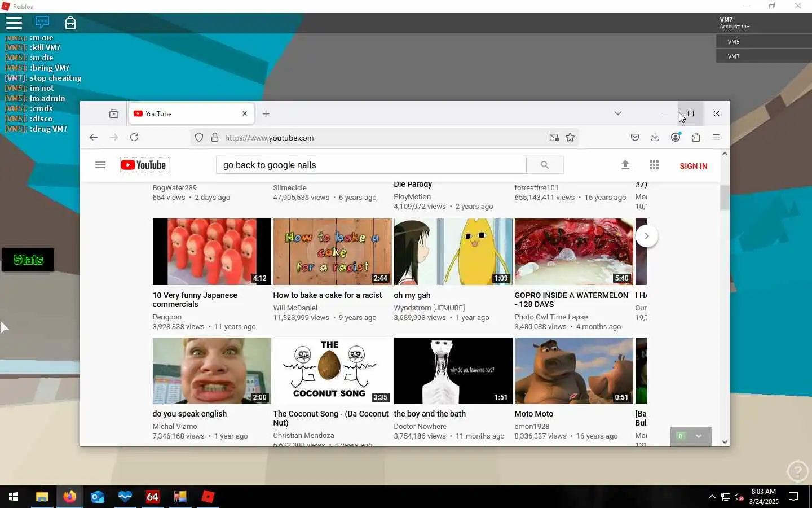This screenshot has height=508, width=812.
Task: Open the Roblox hamburger menu
Action: [x=14, y=23]
